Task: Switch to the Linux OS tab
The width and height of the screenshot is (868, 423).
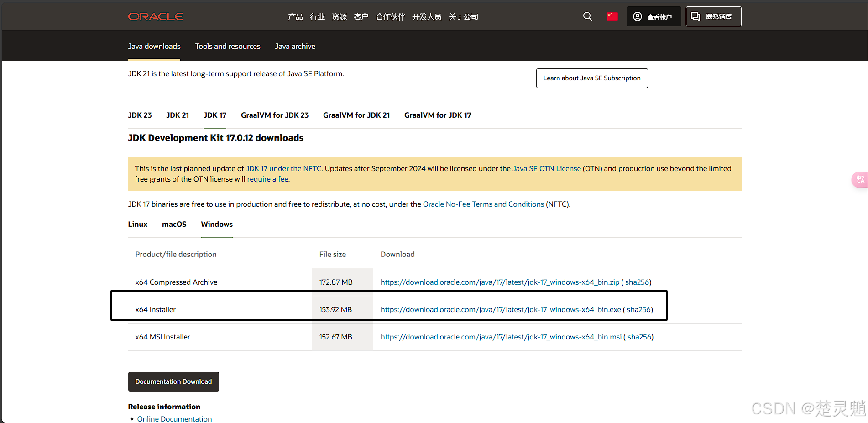Action: pyautogui.click(x=138, y=224)
